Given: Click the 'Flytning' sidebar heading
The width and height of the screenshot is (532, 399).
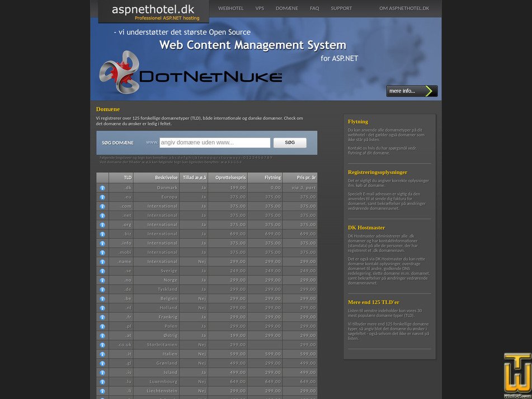Looking at the screenshot, I should pos(357,121).
